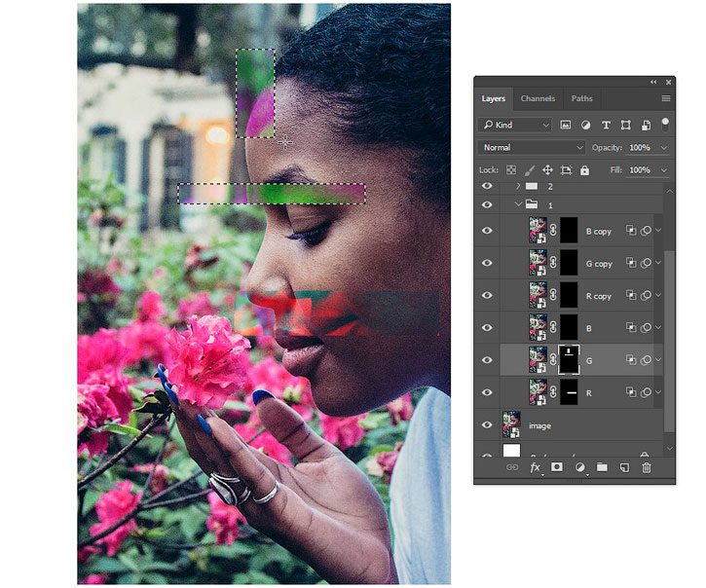
Task: Switch to the Paths tab
Action: click(581, 98)
